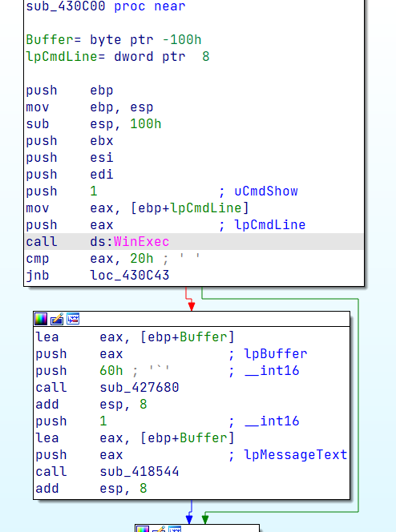
Task: Click jump target loc_430C43
Action: 130,275
